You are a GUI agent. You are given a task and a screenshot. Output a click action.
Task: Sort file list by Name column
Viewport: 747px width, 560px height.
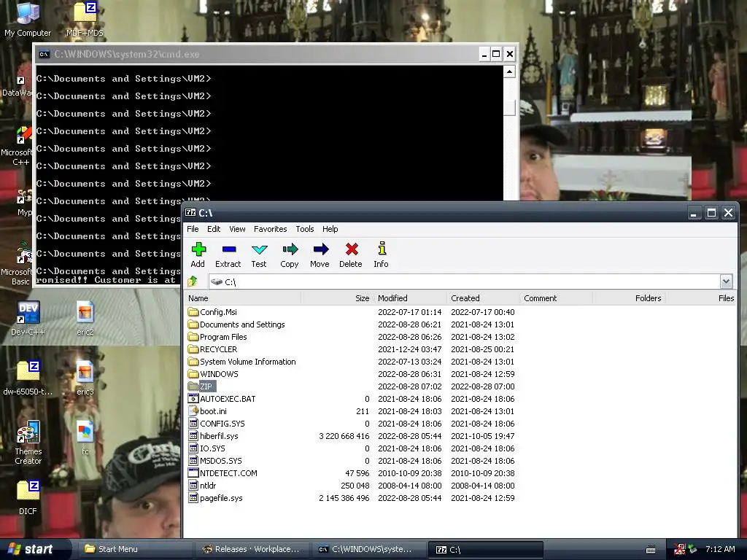point(242,298)
